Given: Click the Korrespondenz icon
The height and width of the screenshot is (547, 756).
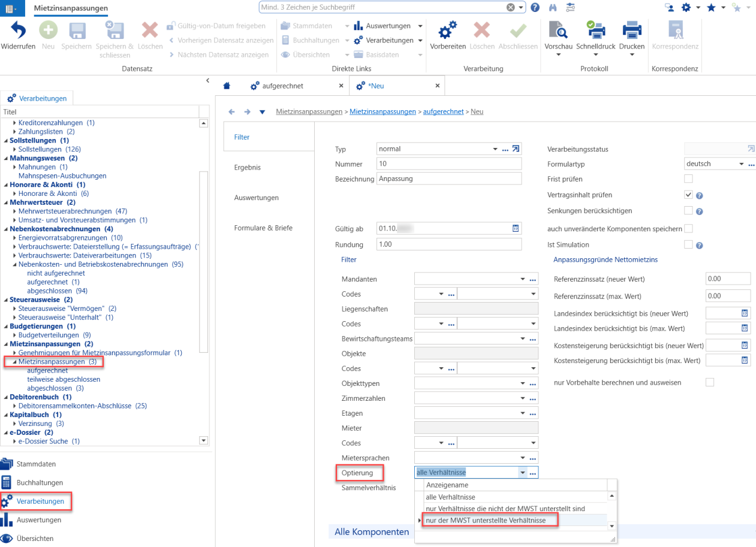Looking at the screenshot, I should click(x=675, y=30).
